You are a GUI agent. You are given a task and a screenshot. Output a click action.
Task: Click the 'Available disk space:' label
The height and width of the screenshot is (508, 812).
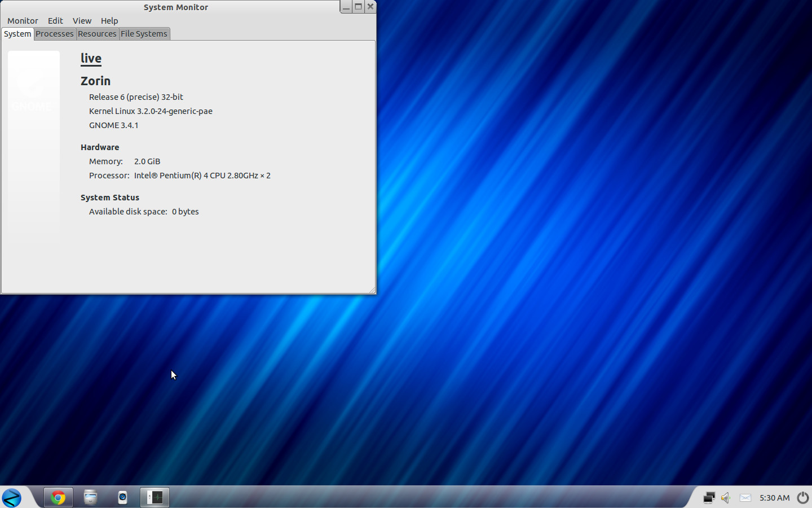[x=128, y=212]
